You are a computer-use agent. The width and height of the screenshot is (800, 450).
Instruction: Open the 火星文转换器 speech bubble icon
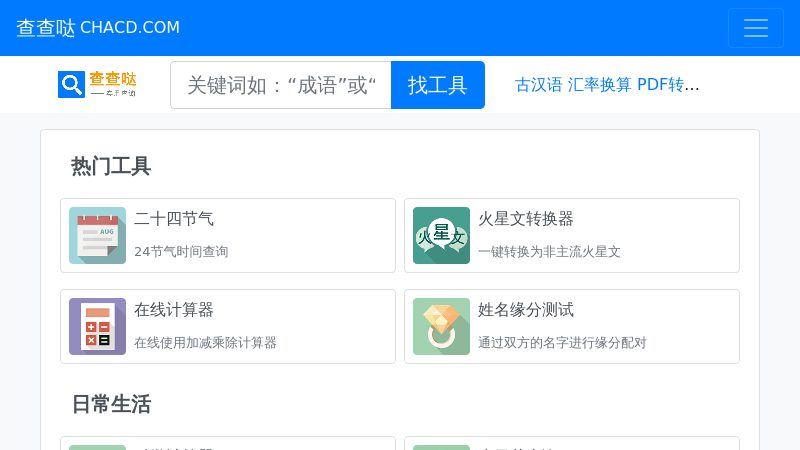441,235
